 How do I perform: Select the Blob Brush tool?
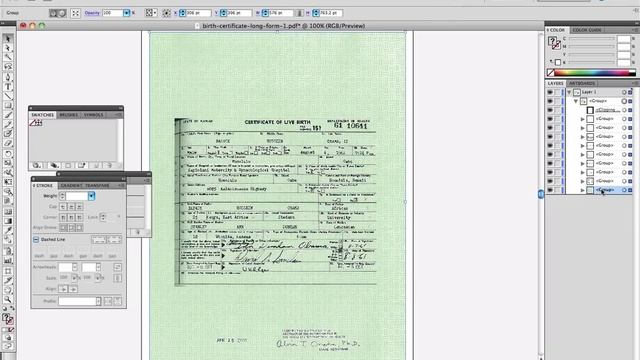coord(8,134)
